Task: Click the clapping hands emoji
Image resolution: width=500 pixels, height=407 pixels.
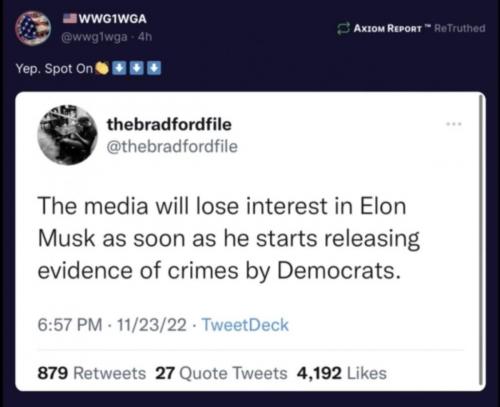Action: pyautogui.click(x=102, y=68)
